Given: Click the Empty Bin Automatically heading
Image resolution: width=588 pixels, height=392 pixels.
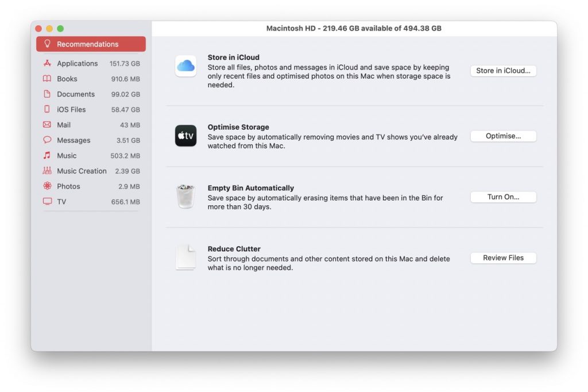Looking at the screenshot, I should pos(251,188).
